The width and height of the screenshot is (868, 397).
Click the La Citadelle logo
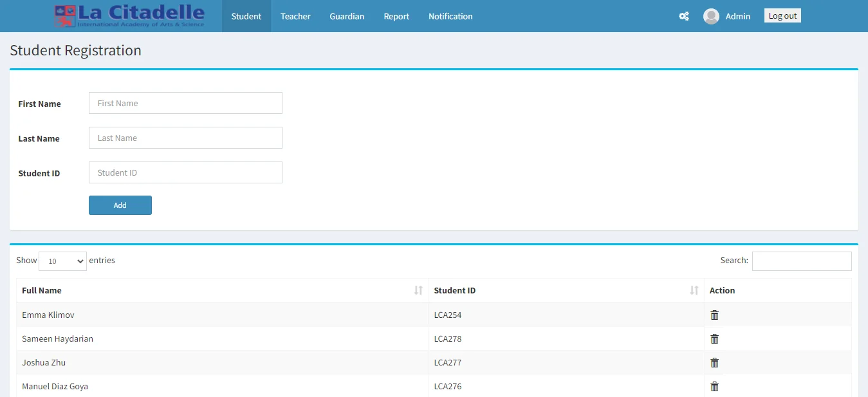pos(129,16)
